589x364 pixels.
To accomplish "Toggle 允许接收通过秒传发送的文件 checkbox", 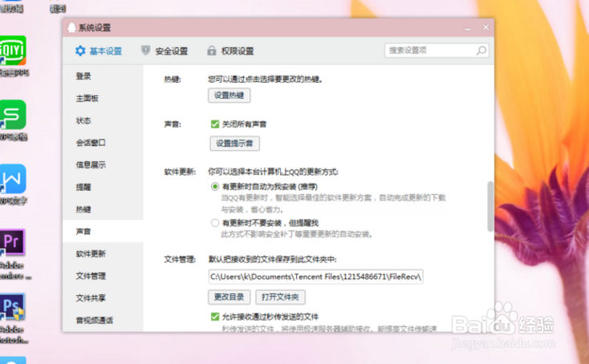I will click(x=215, y=317).
